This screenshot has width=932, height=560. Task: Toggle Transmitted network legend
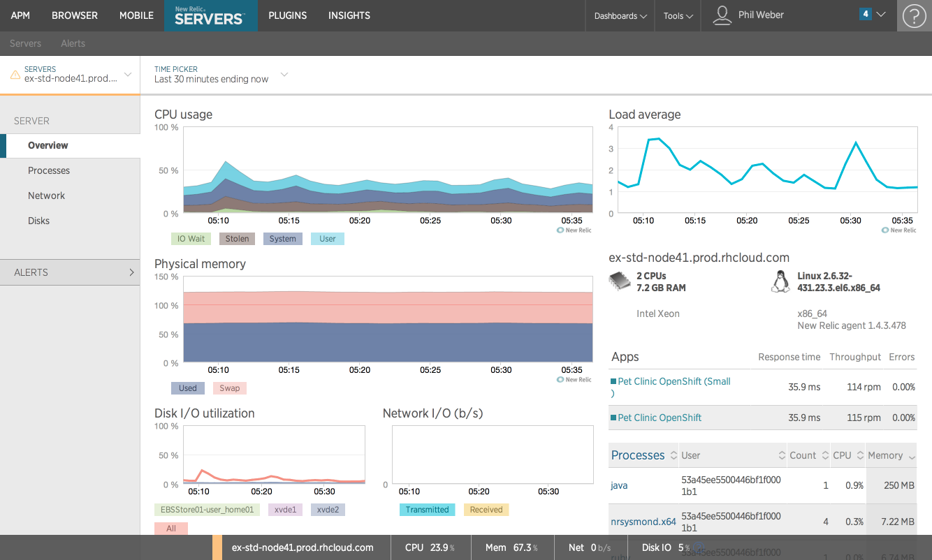[x=428, y=510]
